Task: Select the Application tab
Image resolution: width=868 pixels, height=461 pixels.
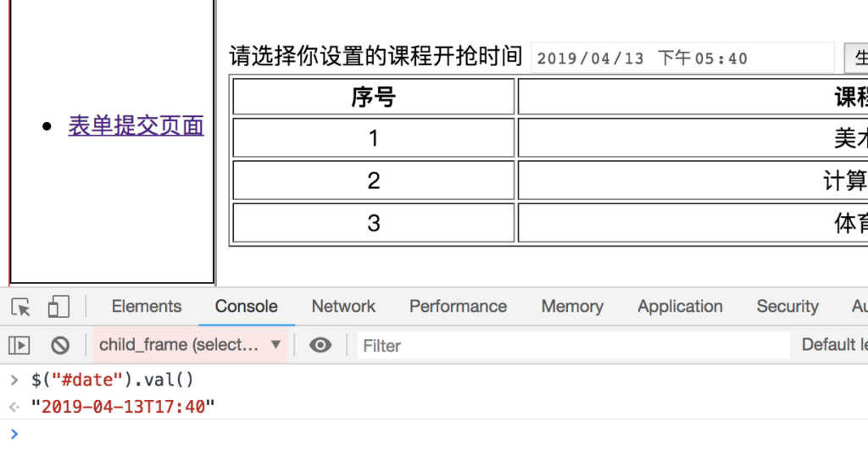Action: tap(680, 307)
